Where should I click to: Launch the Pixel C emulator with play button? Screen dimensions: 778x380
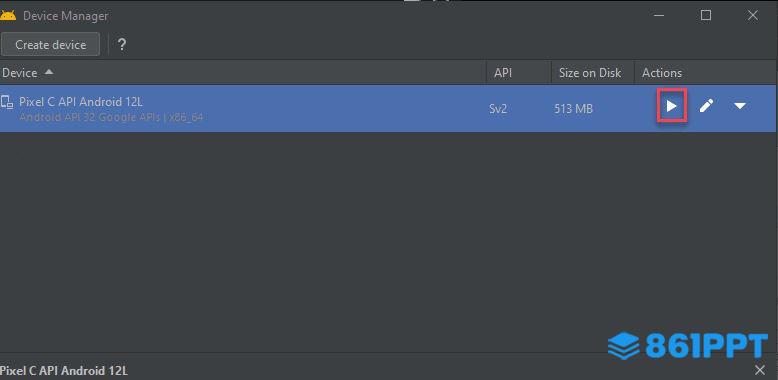(x=671, y=106)
